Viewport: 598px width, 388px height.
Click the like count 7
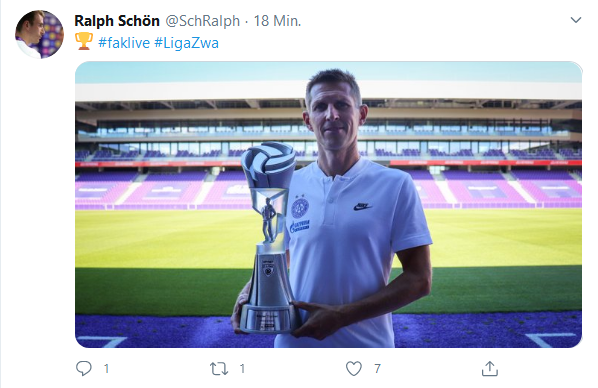coord(377,369)
